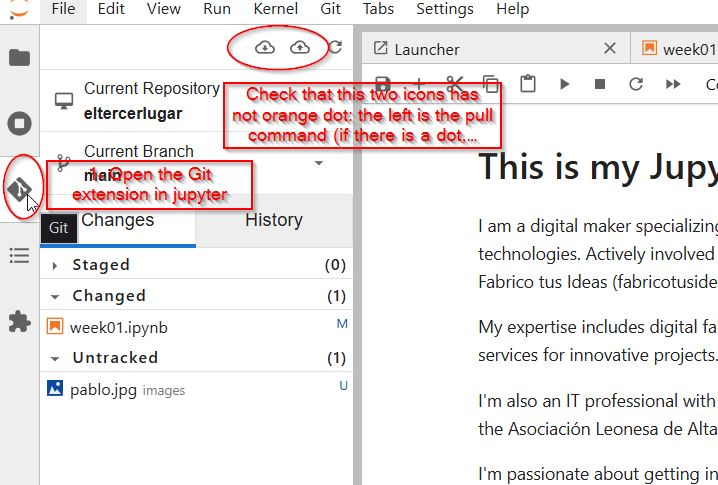Viewport: 718px width, 485px height.
Task: Pull latest changes with cloud download icon
Action: click(265, 47)
